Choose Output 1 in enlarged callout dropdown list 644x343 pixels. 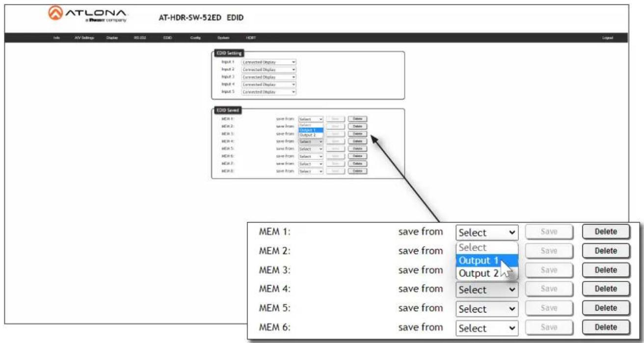(x=486, y=260)
